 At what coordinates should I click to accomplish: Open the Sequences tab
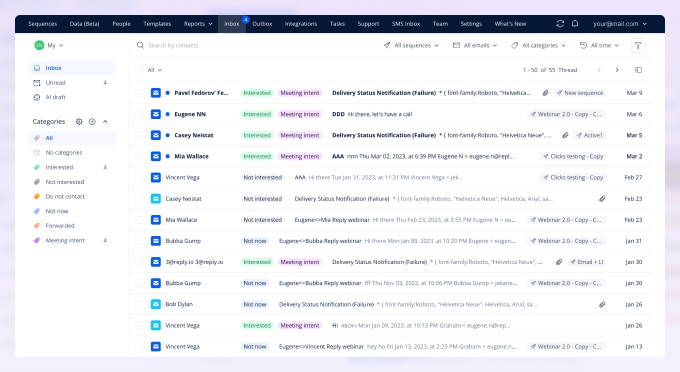click(x=42, y=24)
